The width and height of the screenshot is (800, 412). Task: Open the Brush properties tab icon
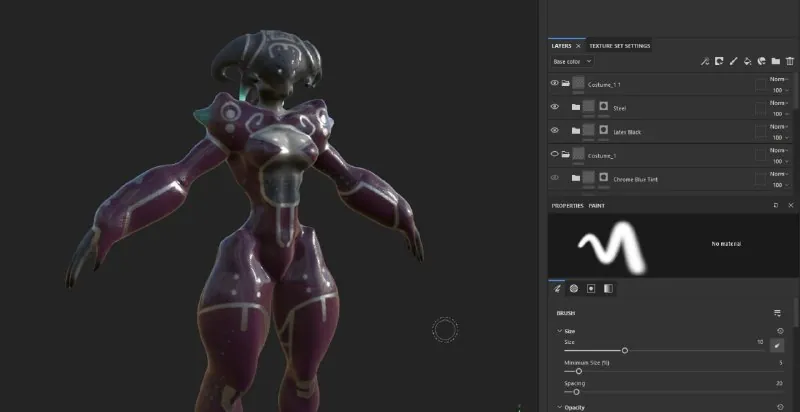tap(557, 289)
